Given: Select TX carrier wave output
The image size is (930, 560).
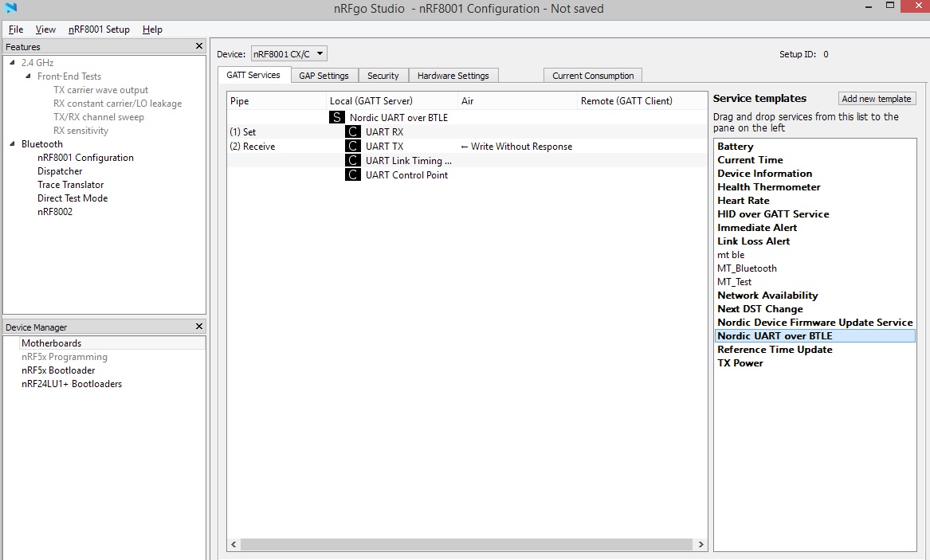Looking at the screenshot, I should tap(101, 90).
